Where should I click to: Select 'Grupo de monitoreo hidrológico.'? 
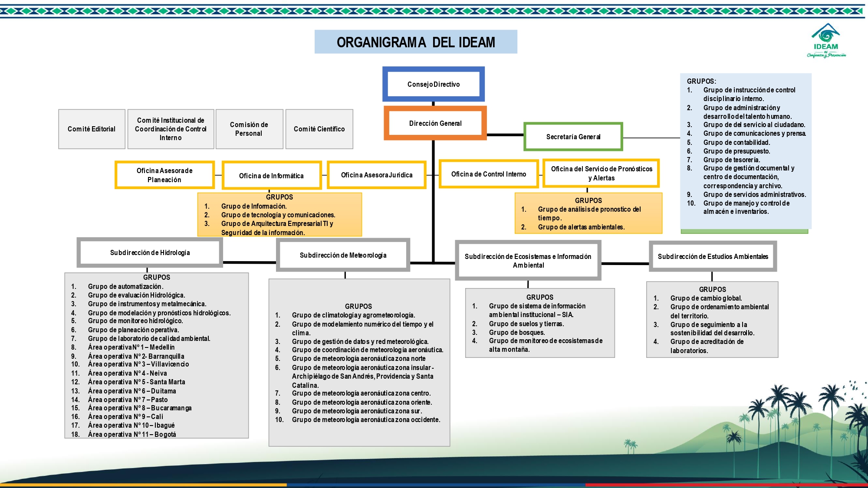[135, 321]
